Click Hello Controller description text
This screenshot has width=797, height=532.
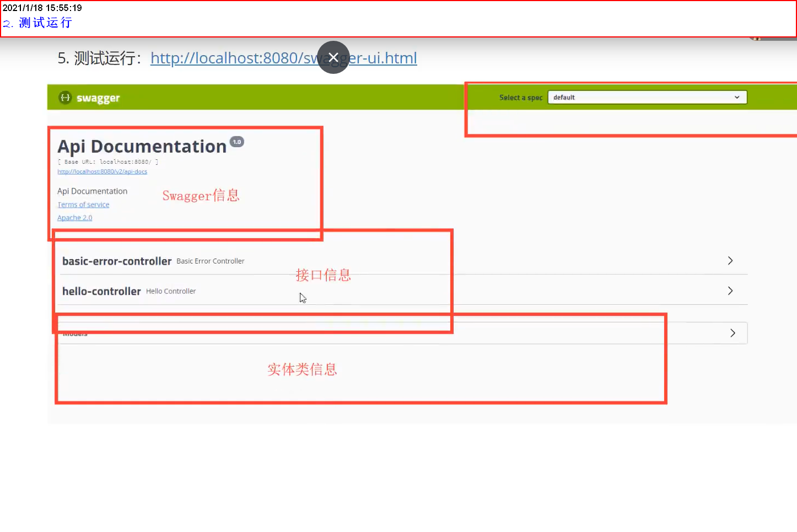pos(171,291)
